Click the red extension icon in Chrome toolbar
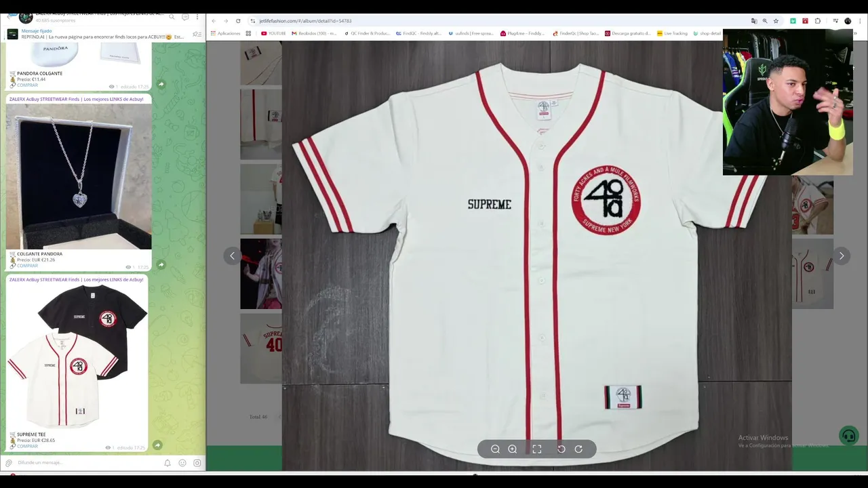Viewport: 868px width, 488px height. pos(805,21)
